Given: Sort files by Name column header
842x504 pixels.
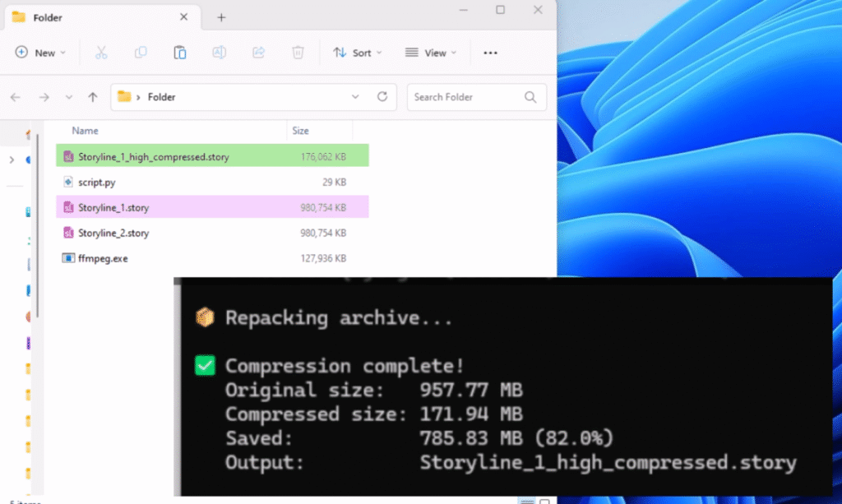Looking at the screenshot, I should point(85,131).
